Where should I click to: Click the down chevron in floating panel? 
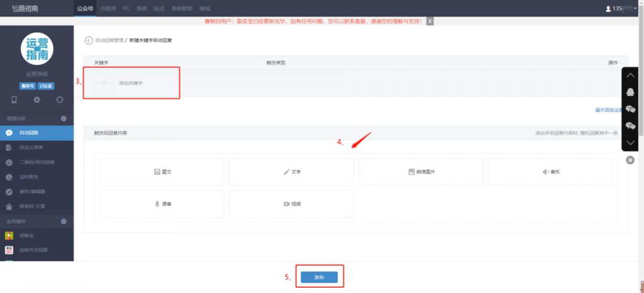pos(630,143)
